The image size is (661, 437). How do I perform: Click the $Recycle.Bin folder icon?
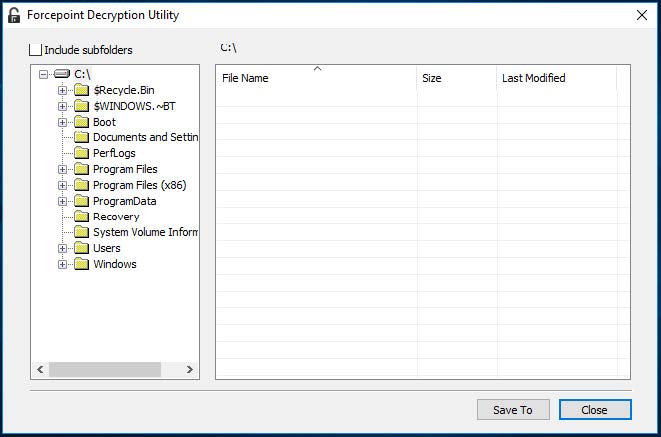[x=82, y=90]
